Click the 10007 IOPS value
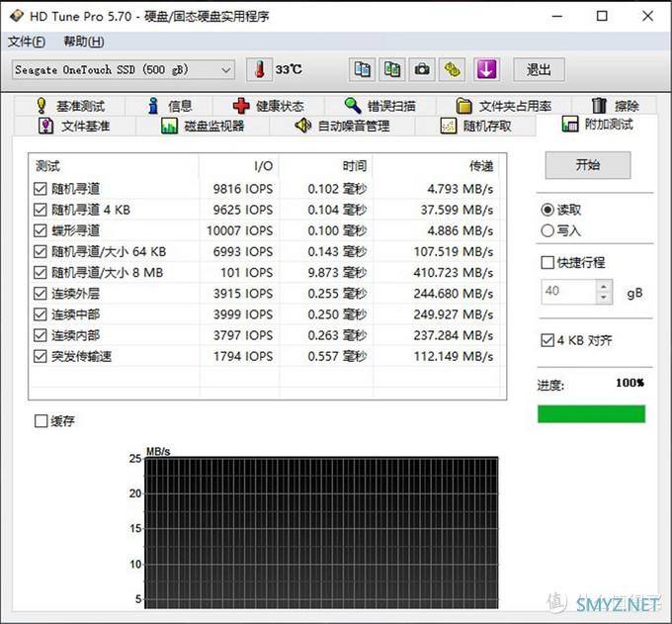672x624 pixels. pos(239,230)
